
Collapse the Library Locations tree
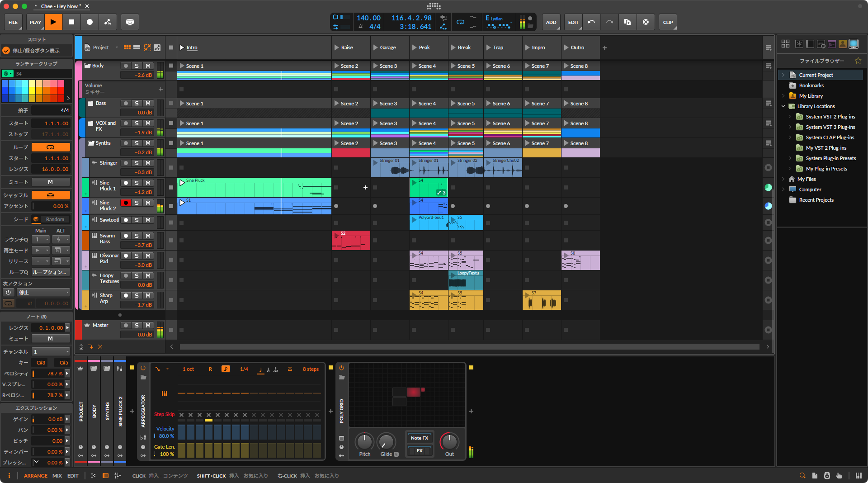pos(783,106)
